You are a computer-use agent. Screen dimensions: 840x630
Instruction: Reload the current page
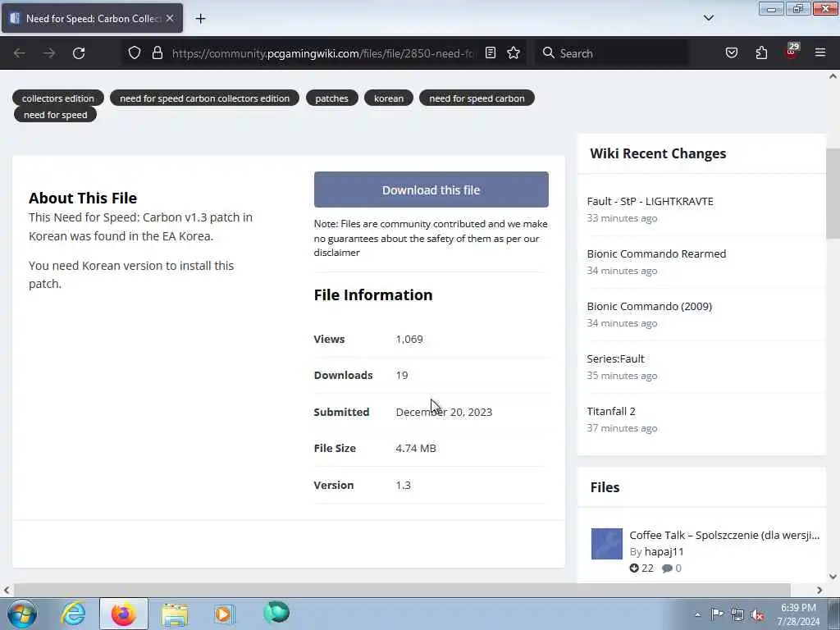pyautogui.click(x=79, y=53)
